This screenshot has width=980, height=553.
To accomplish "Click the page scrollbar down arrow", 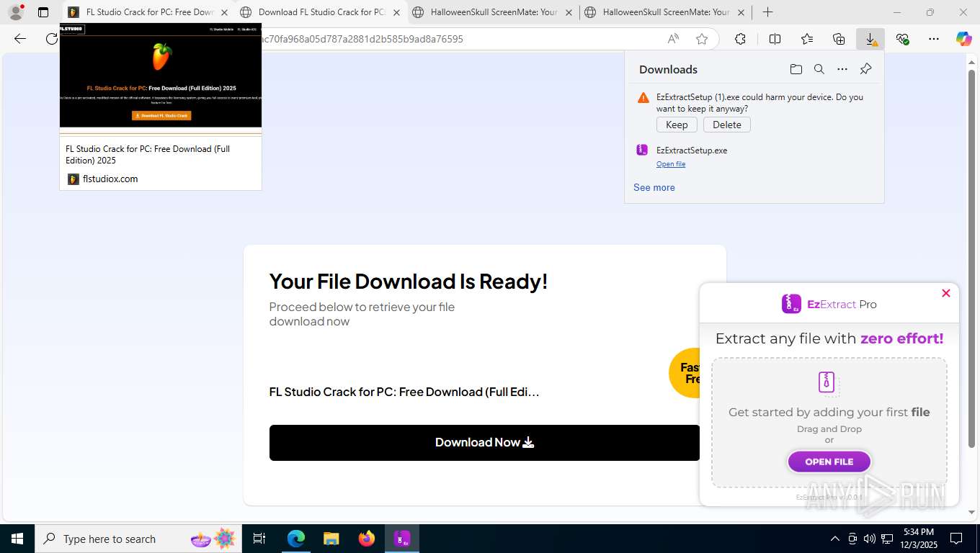I will pos(971,513).
